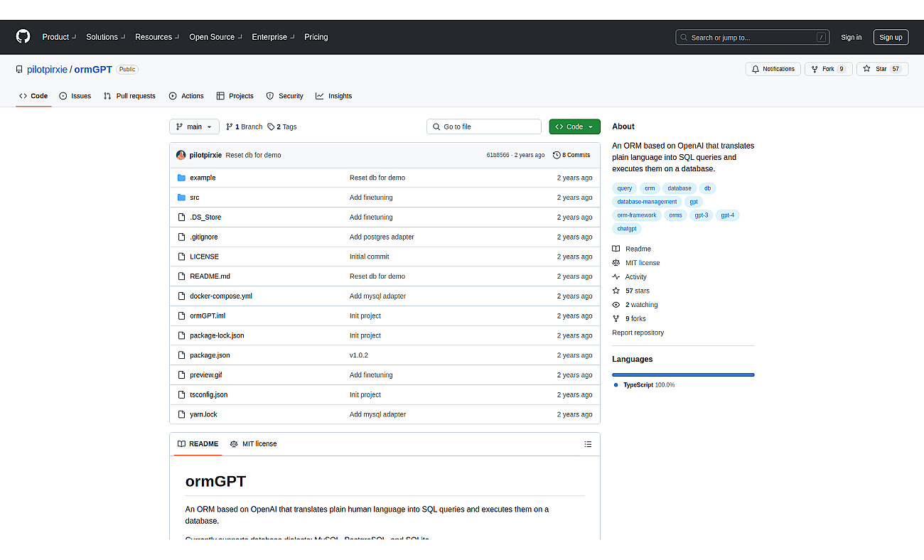Click the file icon for package.json
This screenshot has width=924, height=560.
click(181, 355)
